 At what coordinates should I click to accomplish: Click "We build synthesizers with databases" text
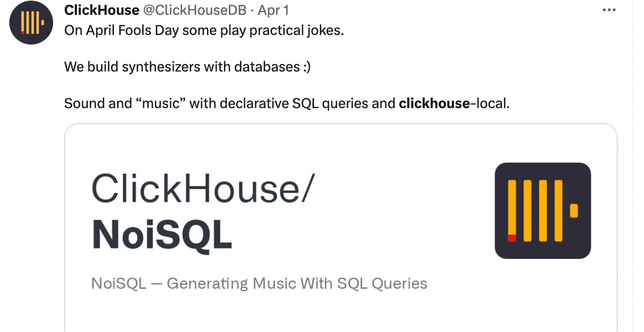182,67
